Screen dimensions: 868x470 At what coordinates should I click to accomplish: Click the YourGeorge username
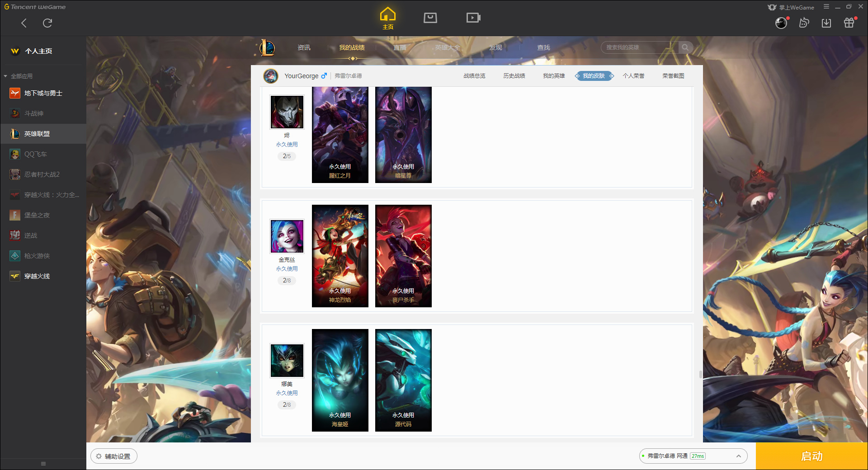pyautogui.click(x=302, y=76)
